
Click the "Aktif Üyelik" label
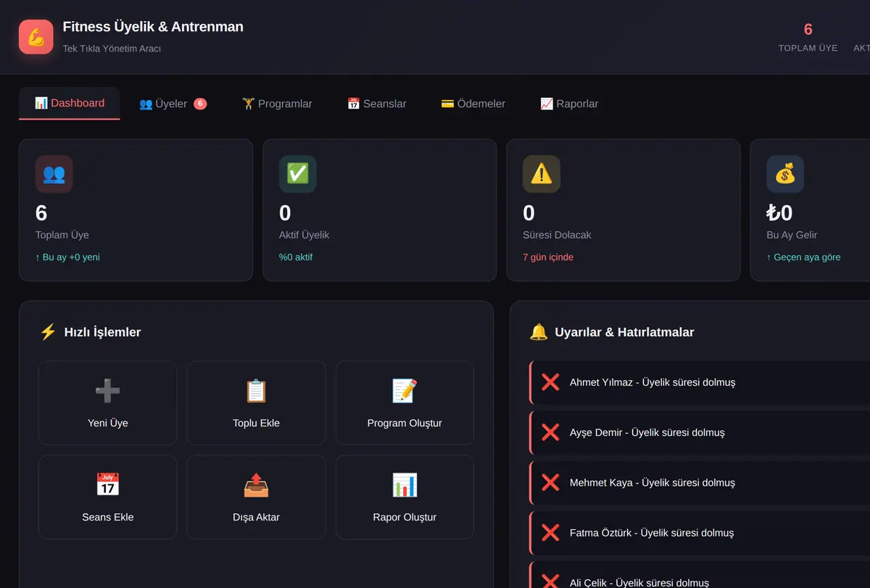coord(304,235)
